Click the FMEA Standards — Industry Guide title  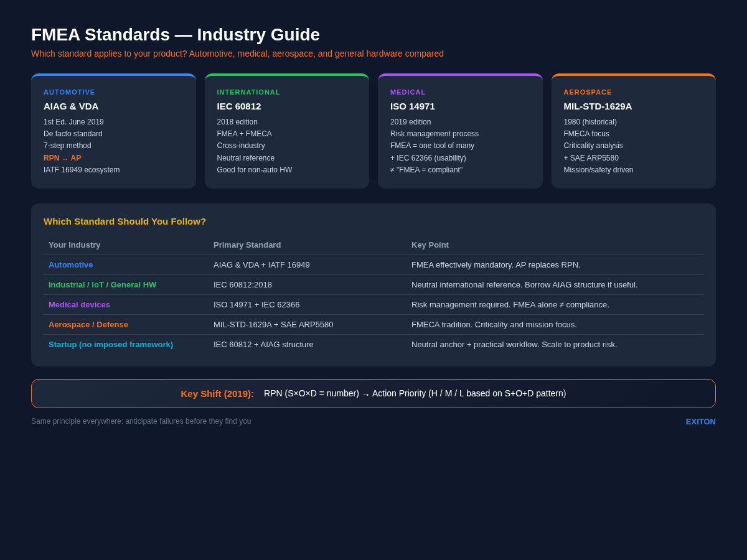pyautogui.click(x=176, y=35)
